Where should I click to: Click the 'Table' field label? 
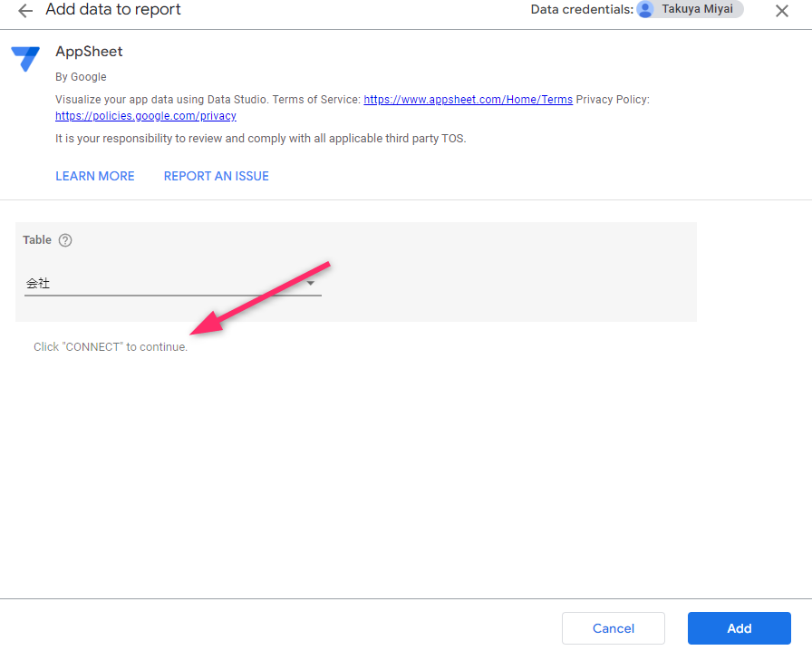pos(37,240)
